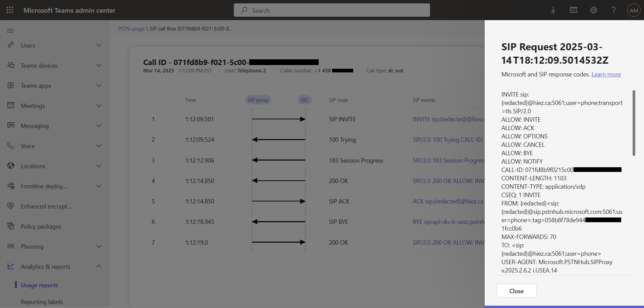The image size is (644, 308).
Task: Click the help question mark icon
Action: click(x=613, y=10)
